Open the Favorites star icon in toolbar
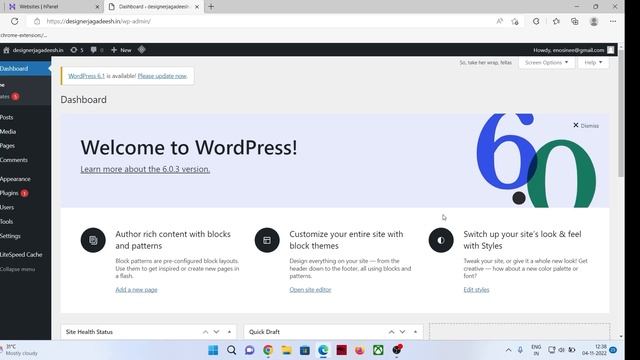Screen dimensions: 640x360 (x=556, y=21)
